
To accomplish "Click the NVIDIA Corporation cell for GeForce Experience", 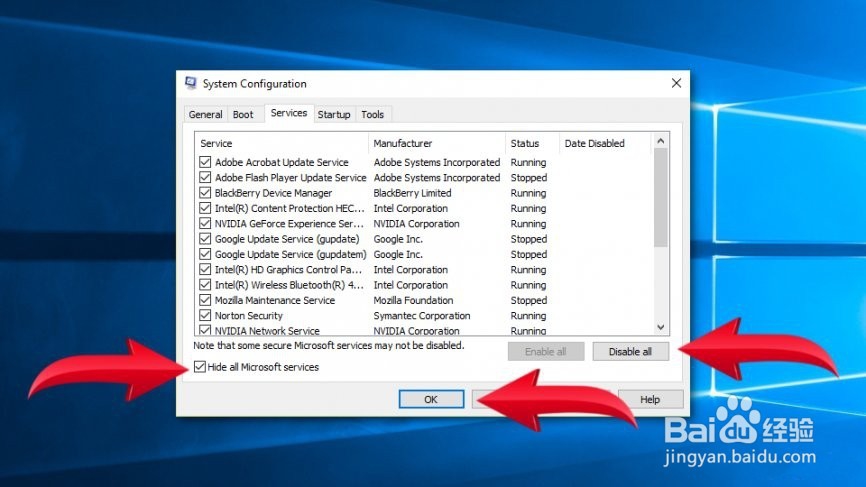I will tap(416, 224).
